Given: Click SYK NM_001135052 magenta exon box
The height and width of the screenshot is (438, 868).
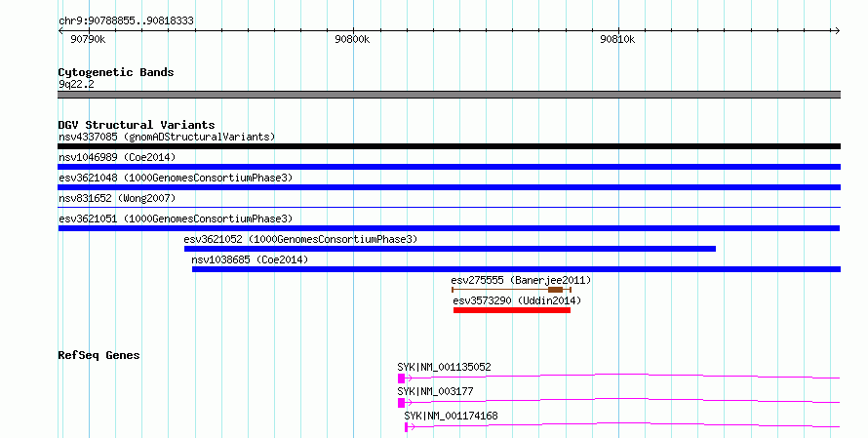Looking at the screenshot, I should coord(402,378).
